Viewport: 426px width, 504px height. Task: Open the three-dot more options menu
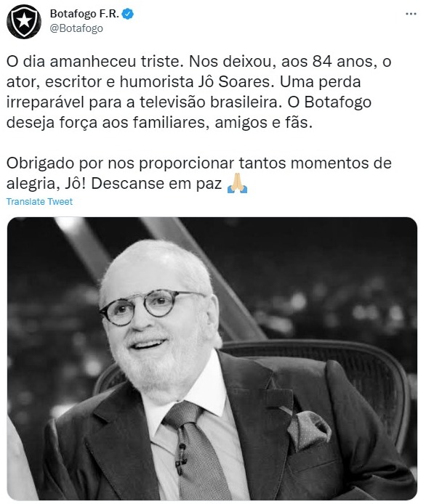coord(411,14)
